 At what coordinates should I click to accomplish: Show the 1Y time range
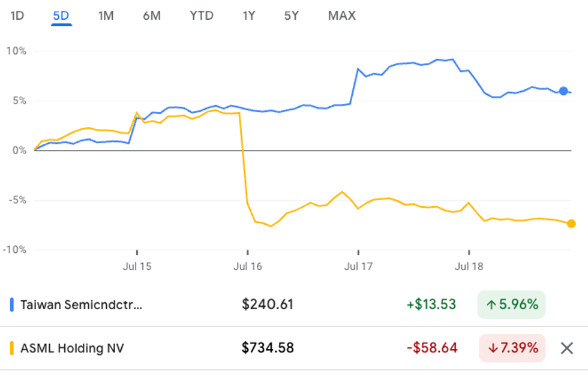point(249,16)
